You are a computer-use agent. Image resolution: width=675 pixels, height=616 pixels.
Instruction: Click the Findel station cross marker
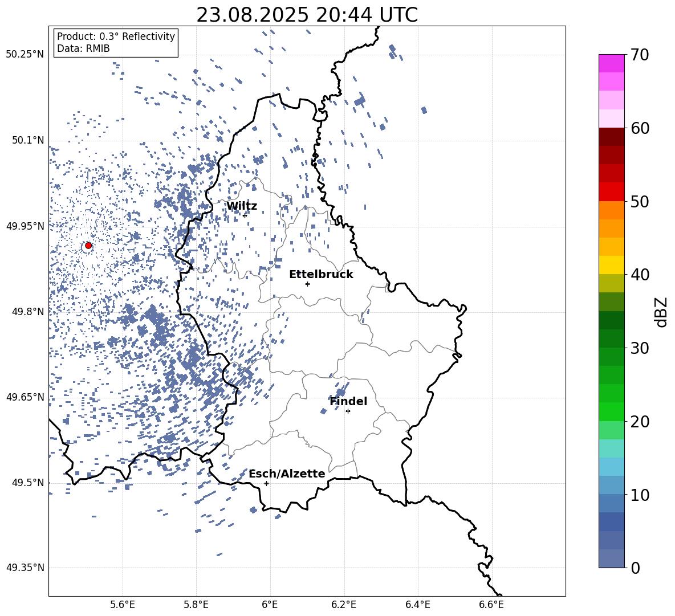348,411
